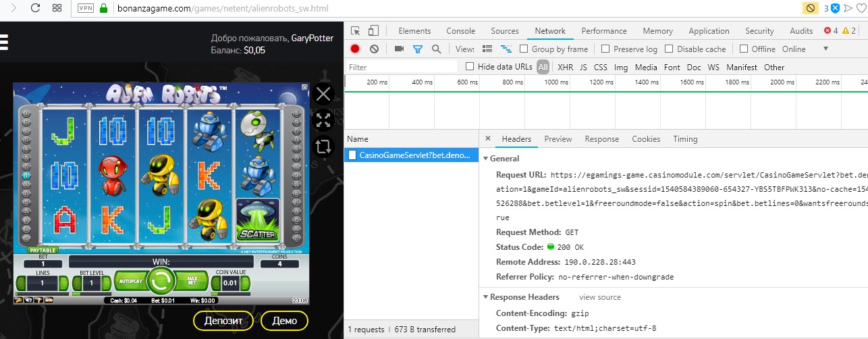Open game settings wrench icon
868x339 pixels.
click(x=19, y=300)
